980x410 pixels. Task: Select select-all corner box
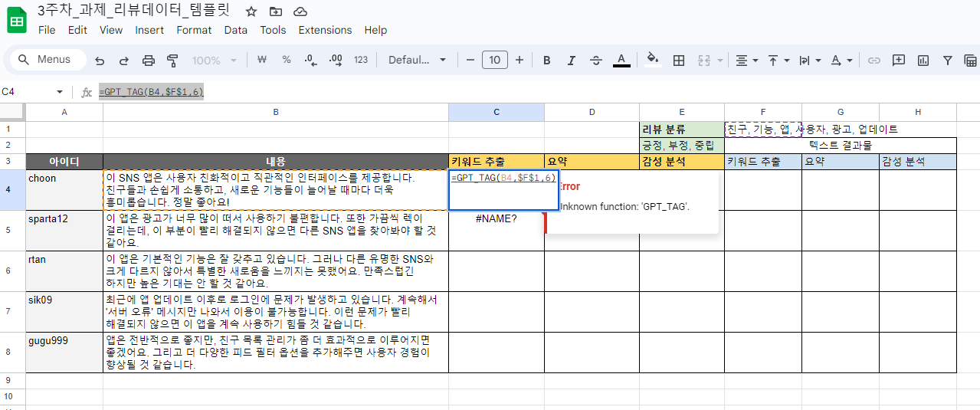coord(12,112)
